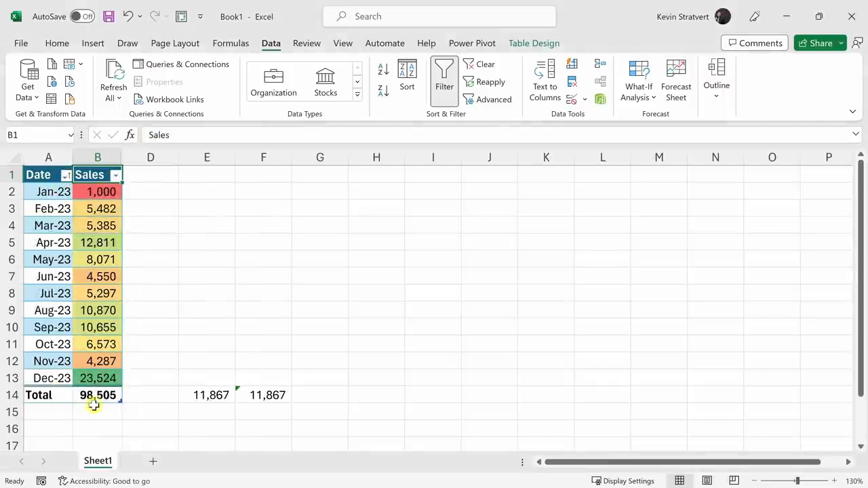Image resolution: width=868 pixels, height=488 pixels.
Task: Sort Z to A descending
Action: tap(383, 90)
